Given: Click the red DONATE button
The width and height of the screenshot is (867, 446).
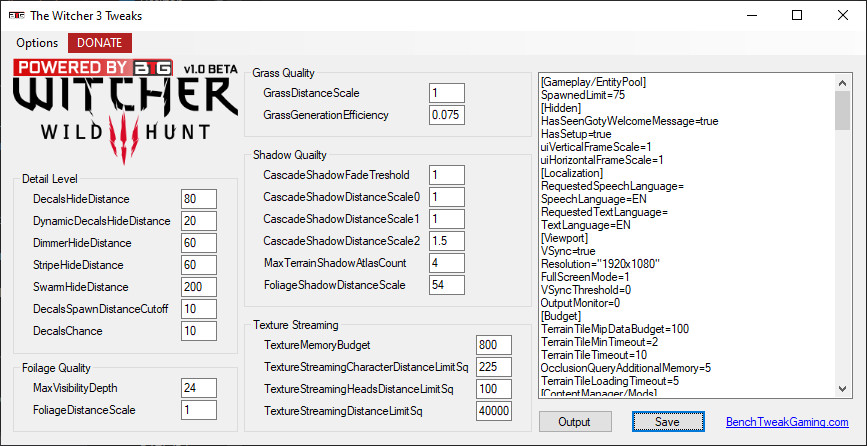Looking at the screenshot, I should pos(100,43).
